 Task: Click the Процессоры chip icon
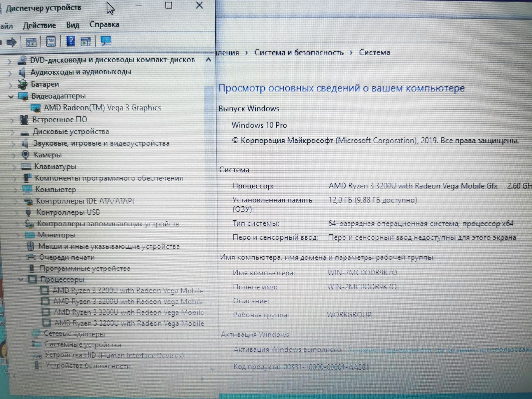point(32,279)
